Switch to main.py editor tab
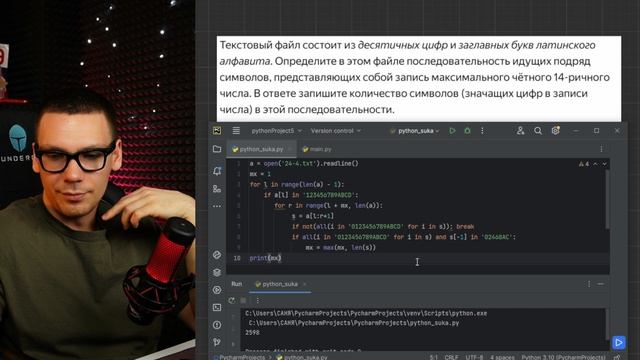This screenshot has height=360, width=640. click(x=317, y=149)
